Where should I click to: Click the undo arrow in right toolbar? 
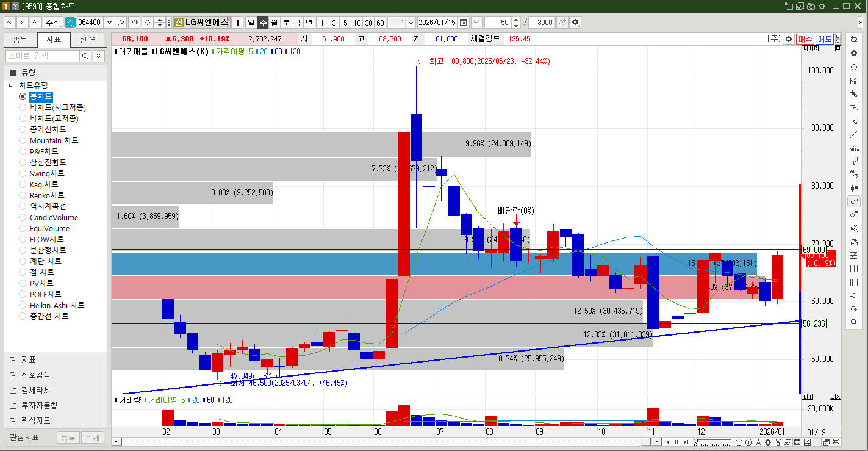pyautogui.click(x=854, y=295)
